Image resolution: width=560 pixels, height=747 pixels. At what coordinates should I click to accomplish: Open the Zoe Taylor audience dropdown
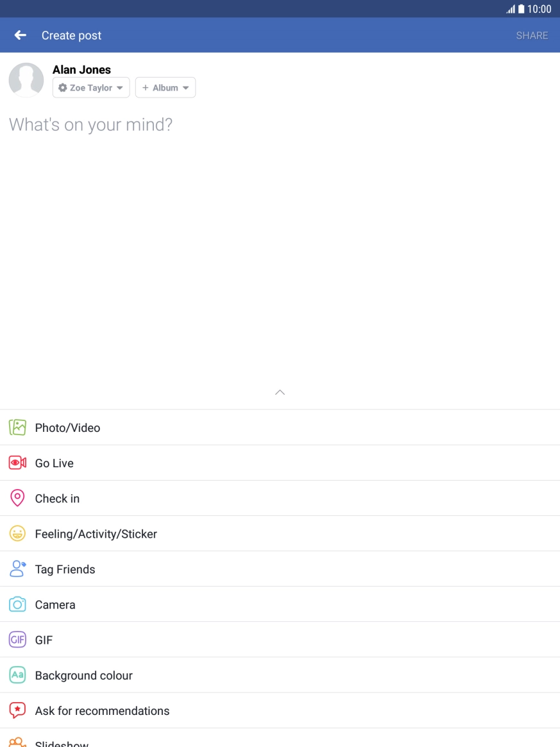coord(90,87)
